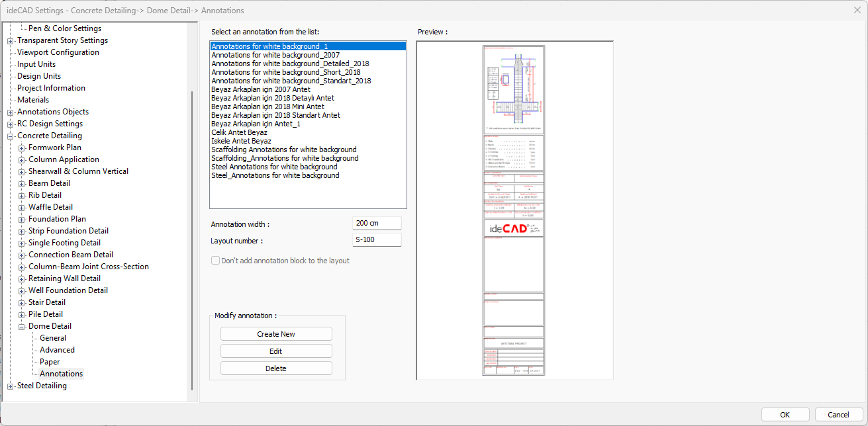Toggle 'Don't add annotation block' checkbox
The width and height of the screenshot is (868, 426).
click(216, 261)
